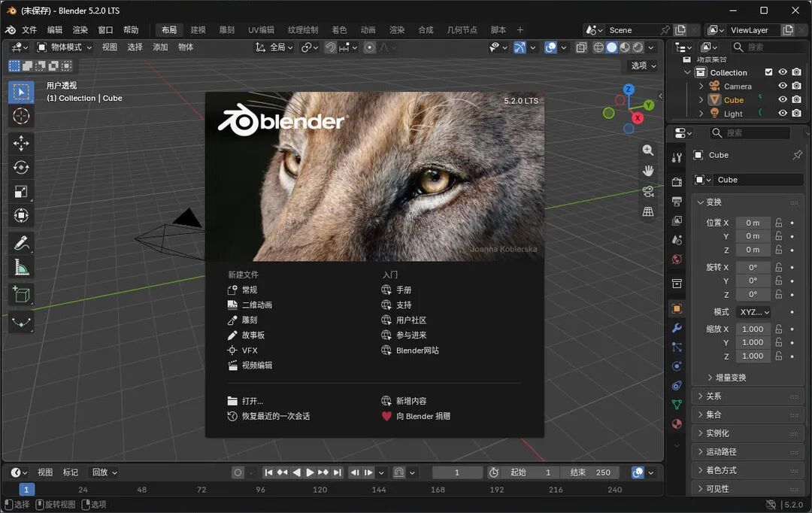
Task: Open the File menu
Action: 29,30
